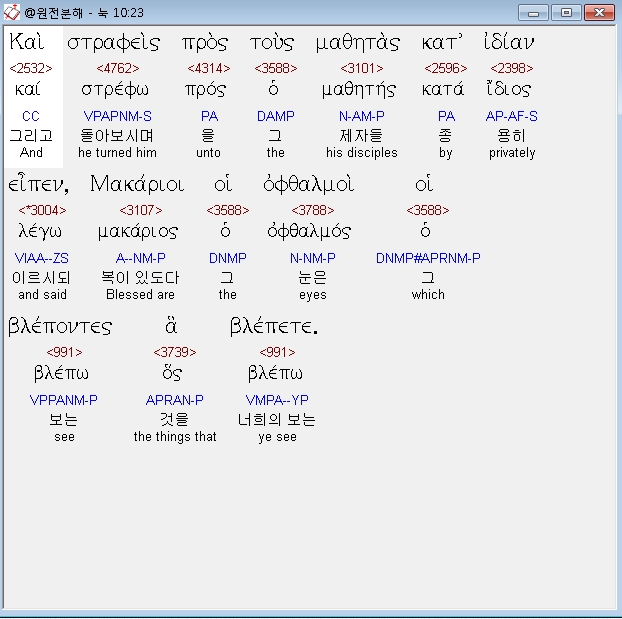The height and width of the screenshot is (619, 622).
Task: Click the Greek word Μακάριοι
Action: [137, 184]
